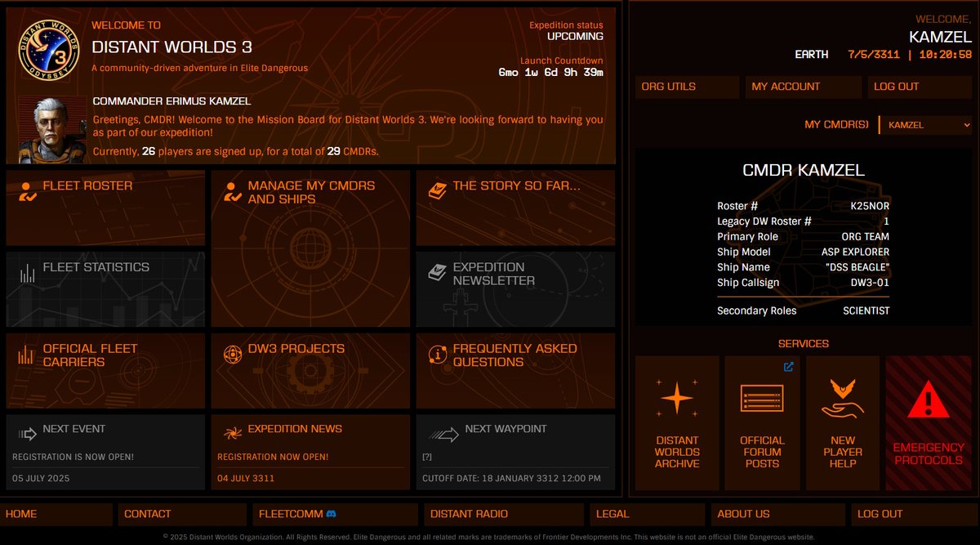The height and width of the screenshot is (545, 980).
Task: Click the Fleet Statistics bar chart icon
Action: (28, 272)
